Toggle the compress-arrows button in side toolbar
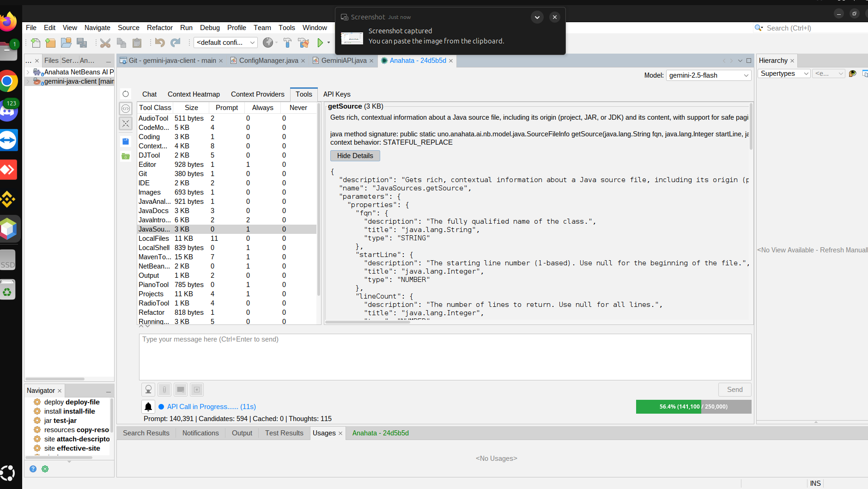 coord(126,123)
